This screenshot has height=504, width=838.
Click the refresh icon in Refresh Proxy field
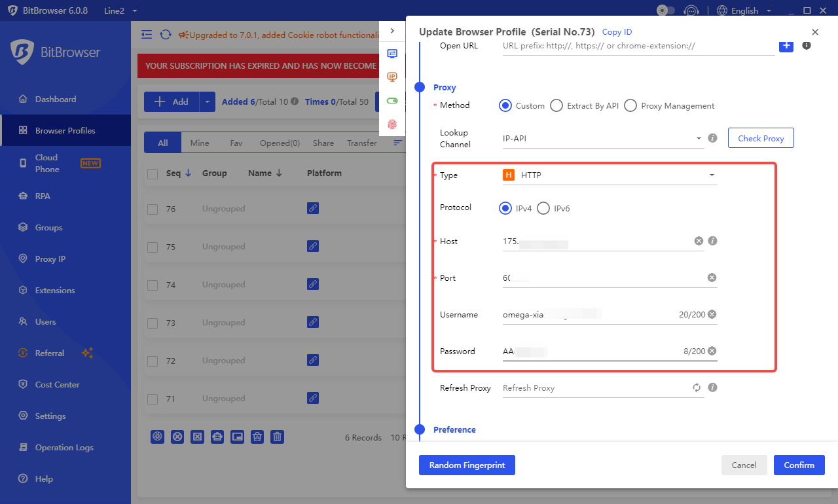pos(697,388)
